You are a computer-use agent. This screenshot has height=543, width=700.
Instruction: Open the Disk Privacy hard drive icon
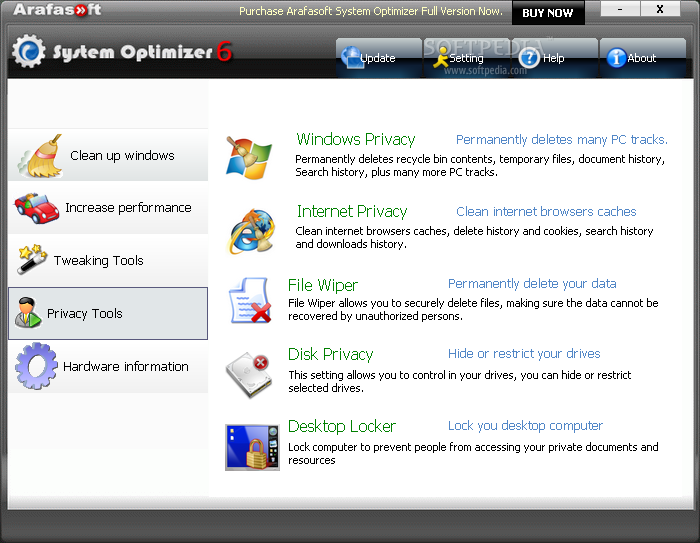(248, 374)
